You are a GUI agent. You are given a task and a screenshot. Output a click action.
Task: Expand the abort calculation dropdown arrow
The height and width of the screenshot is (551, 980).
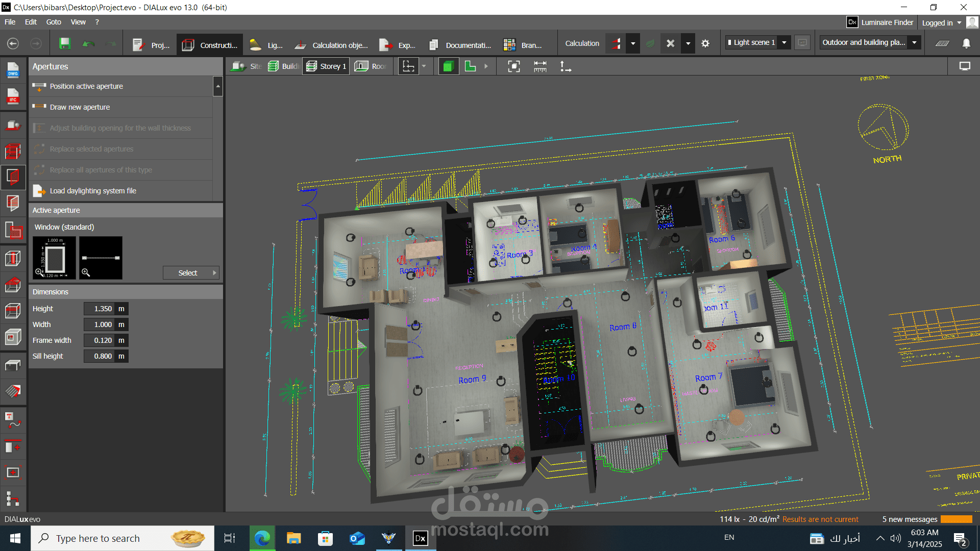(x=688, y=43)
